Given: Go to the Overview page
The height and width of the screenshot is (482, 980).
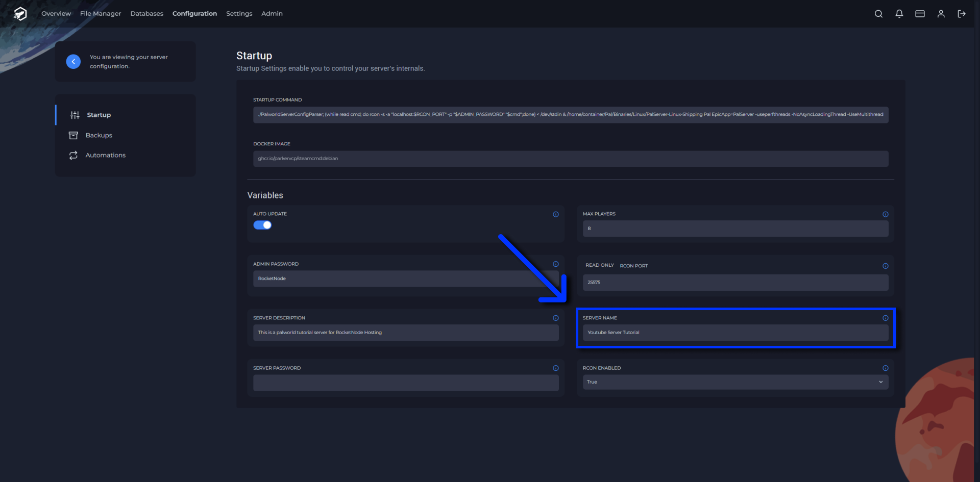Looking at the screenshot, I should 56,14.
